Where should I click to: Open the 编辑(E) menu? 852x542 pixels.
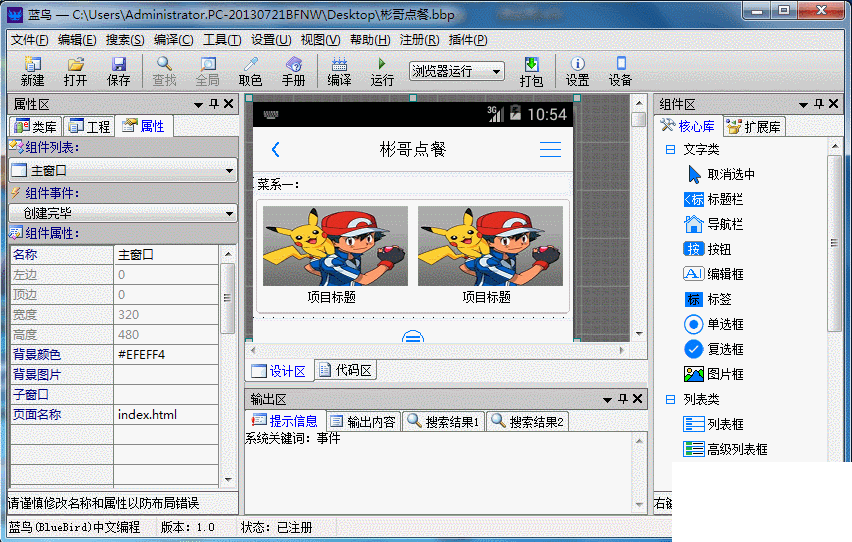pyautogui.click(x=77, y=40)
